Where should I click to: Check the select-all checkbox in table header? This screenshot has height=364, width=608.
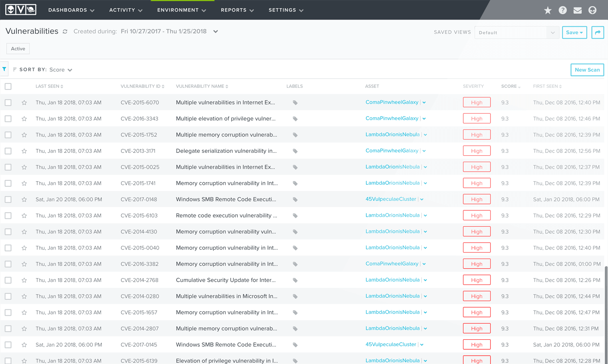coord(8,86)
